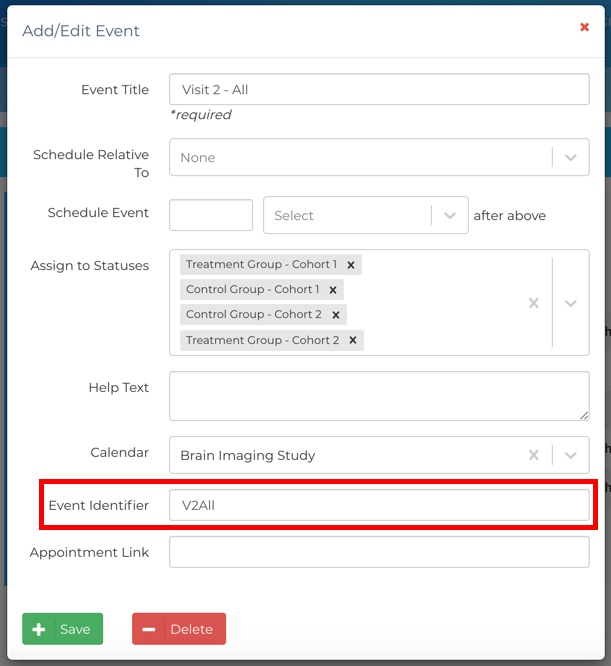Image resolution: width=611 pixels, height=666 pixels.
Task: Click into the Help Text area
Action: [379, 396]
